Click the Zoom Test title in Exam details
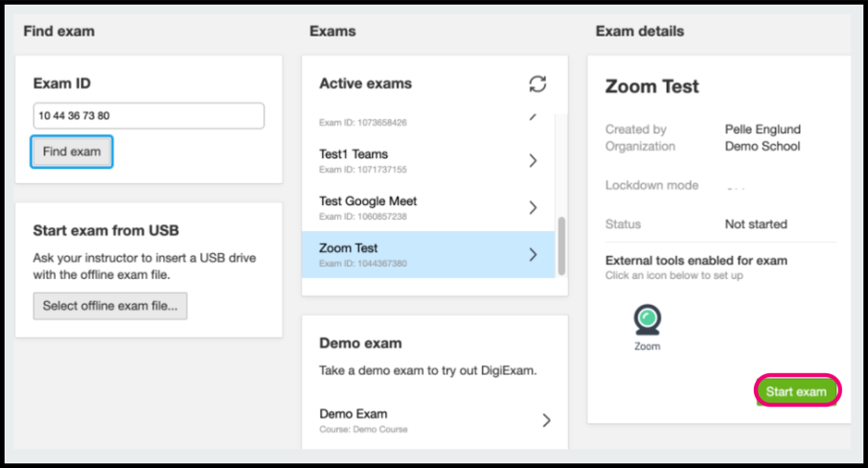868x468 pixels. coord(652,86)
